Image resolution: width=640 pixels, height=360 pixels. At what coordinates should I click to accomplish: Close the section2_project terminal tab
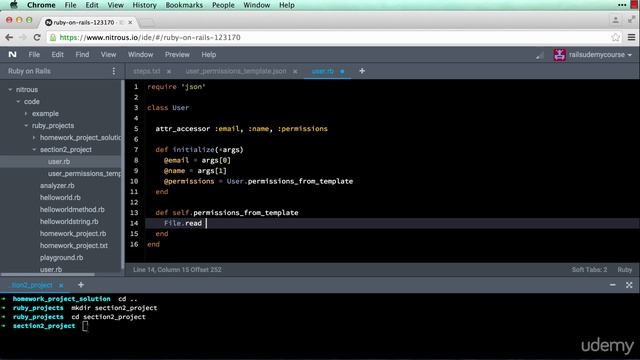61,285
